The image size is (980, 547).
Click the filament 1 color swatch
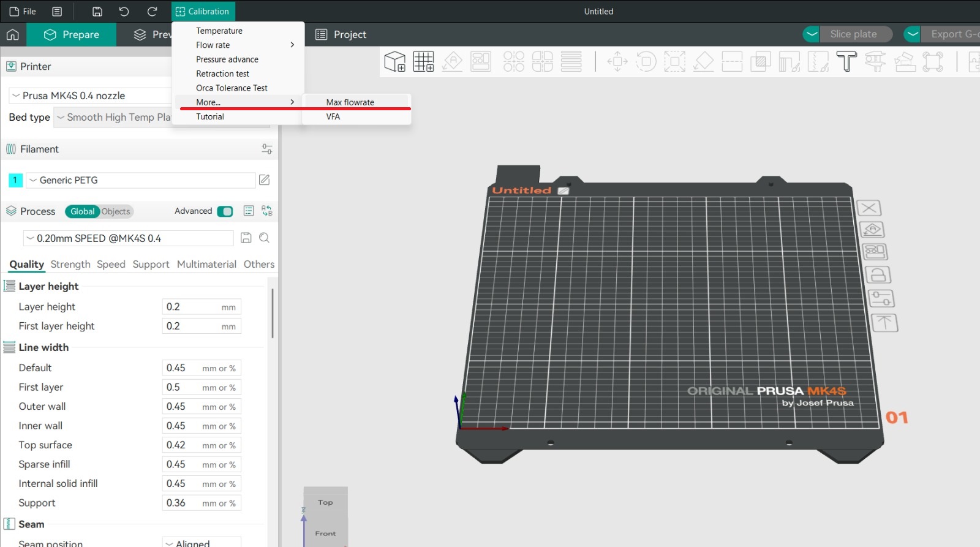pyautogui.click(x=15, y=180)
